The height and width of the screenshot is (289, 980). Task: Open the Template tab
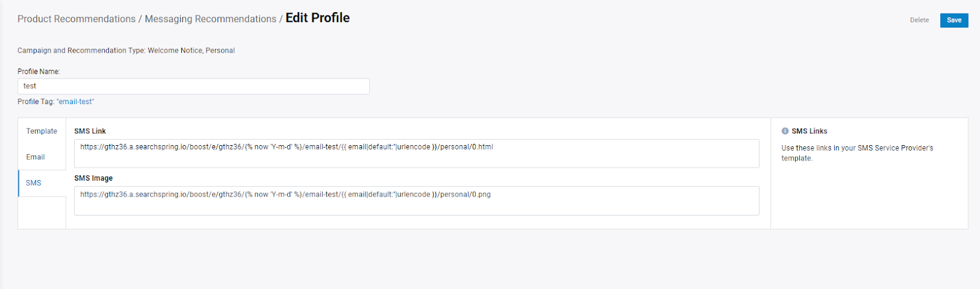tap(42, 131)
